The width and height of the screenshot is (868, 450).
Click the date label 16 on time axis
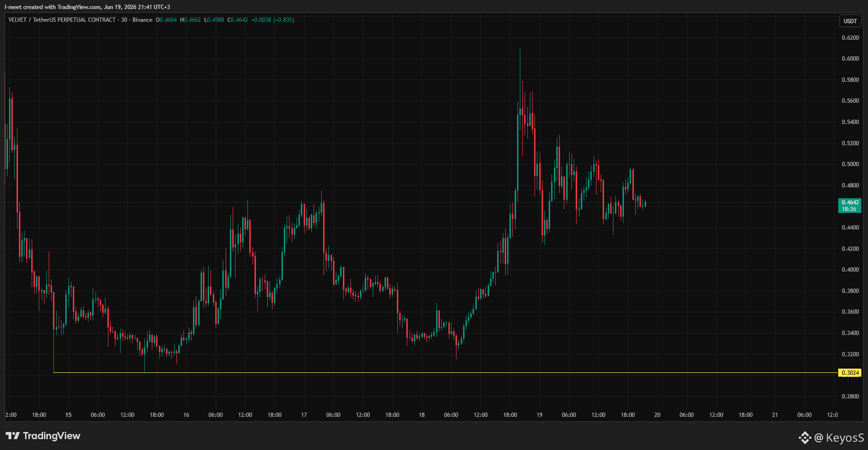186,415
